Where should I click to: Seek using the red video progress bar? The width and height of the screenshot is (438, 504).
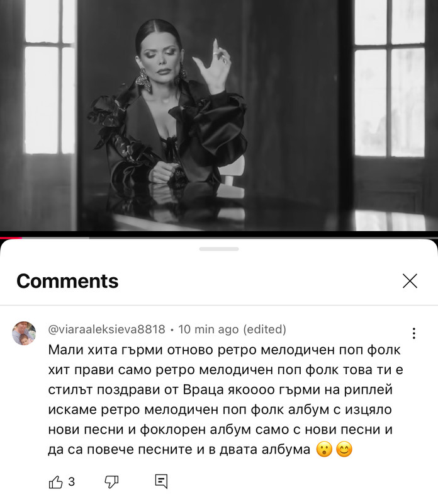[11, 238]
